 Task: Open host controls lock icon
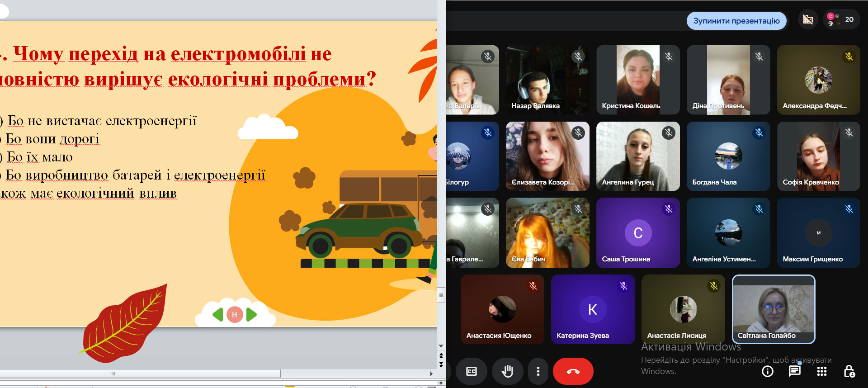[849, 371]
